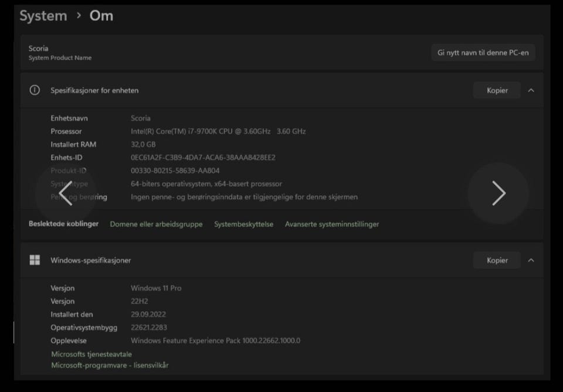The image size is (563, 392).
Task: Click the Operativsystembygg label
Action: pyautogui.click(x=84, y=328)
